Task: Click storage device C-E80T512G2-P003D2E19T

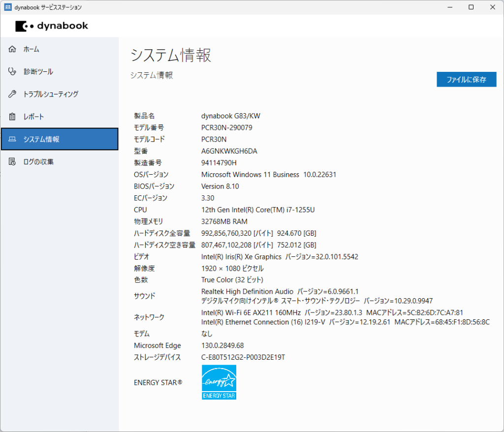Action: coord(243,357)
